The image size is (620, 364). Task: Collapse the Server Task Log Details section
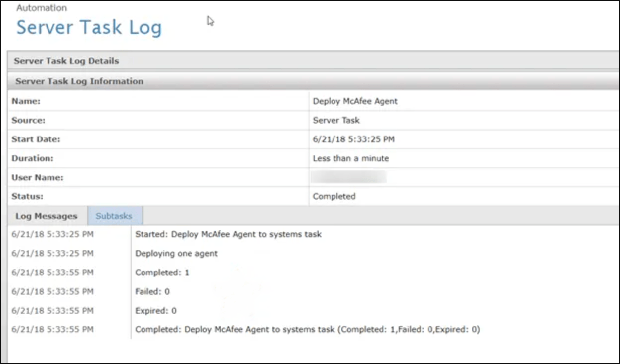click(66, 61)
